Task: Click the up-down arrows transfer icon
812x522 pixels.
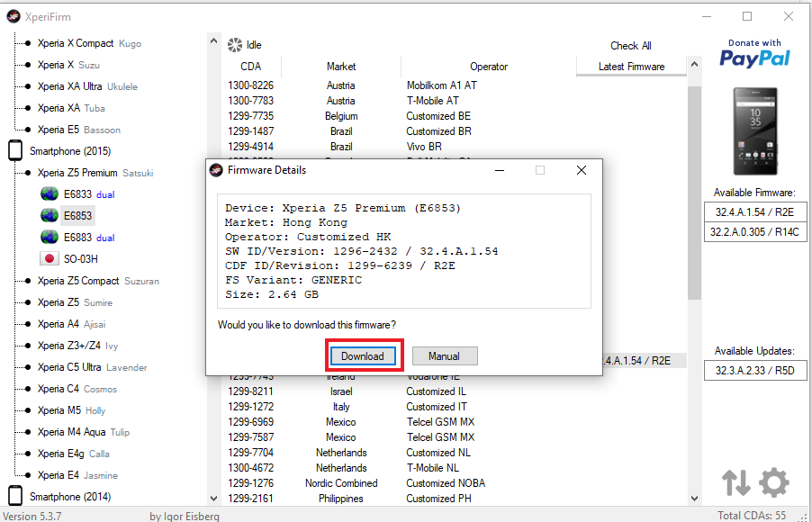Action: pos(735,482)
